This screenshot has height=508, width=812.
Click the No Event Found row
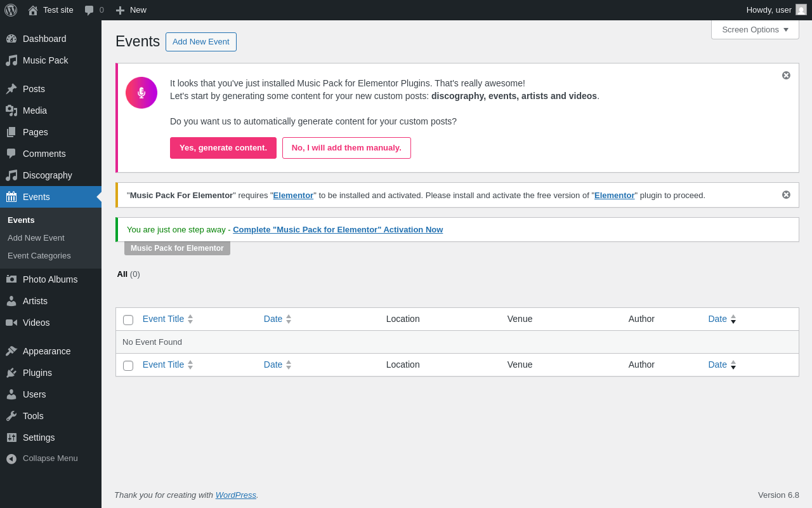457,342
